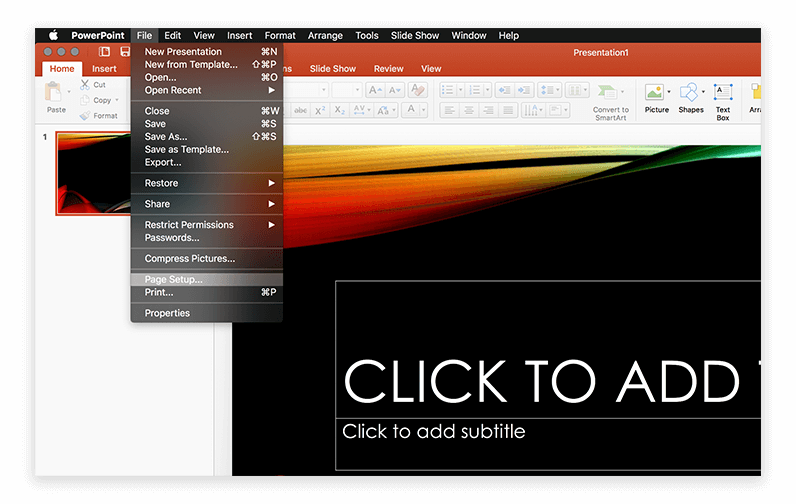Viewport: 796px width, 504px height.
Task: Expand the Restrict Permissions submenu
Action: pyautogui.click(x=270, y=225)
